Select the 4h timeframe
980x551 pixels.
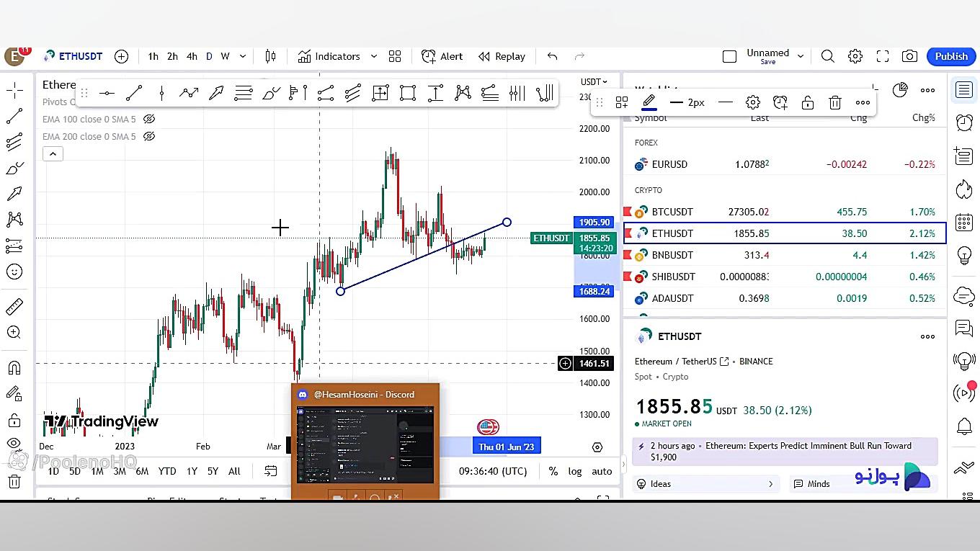(x=192, y=56)
